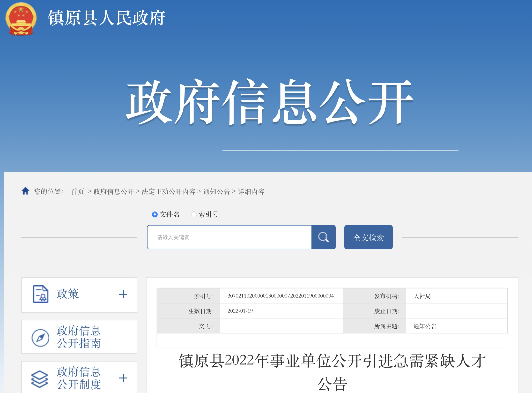Expand the 政策 section plus sign
The width and height of the screenshot is (532, 393).
(123, 294)
